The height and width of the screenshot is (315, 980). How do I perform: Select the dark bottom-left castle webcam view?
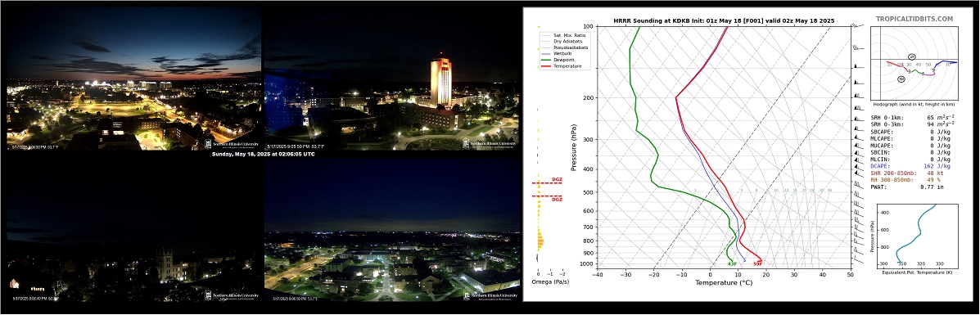pos(133,230)
